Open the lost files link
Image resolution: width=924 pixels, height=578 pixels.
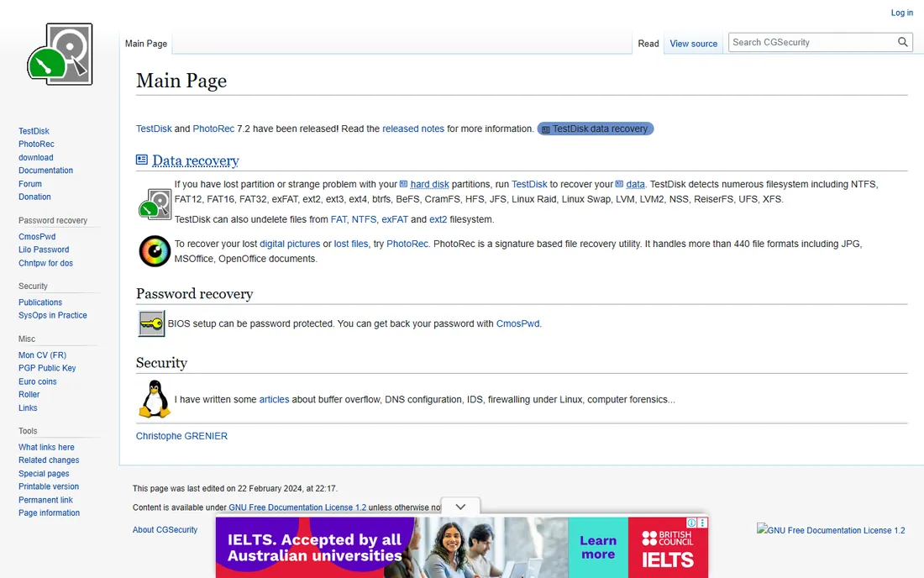point(350,244)
